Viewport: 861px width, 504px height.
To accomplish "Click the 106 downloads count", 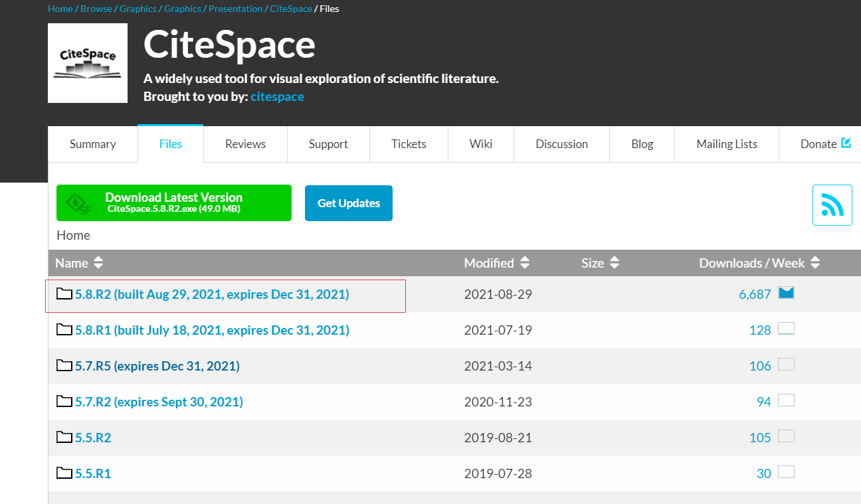I will pos(760,366).
